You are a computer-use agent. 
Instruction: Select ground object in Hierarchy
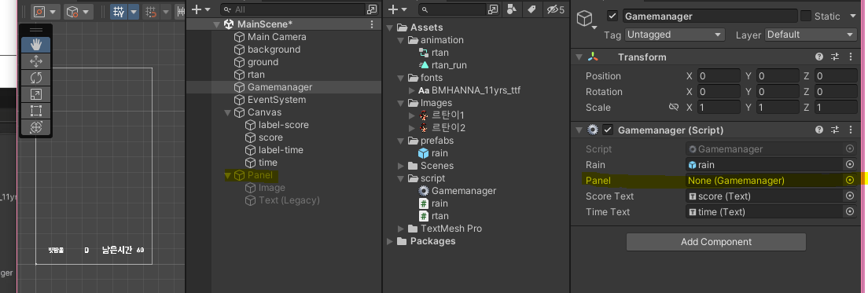coord(263,63)
